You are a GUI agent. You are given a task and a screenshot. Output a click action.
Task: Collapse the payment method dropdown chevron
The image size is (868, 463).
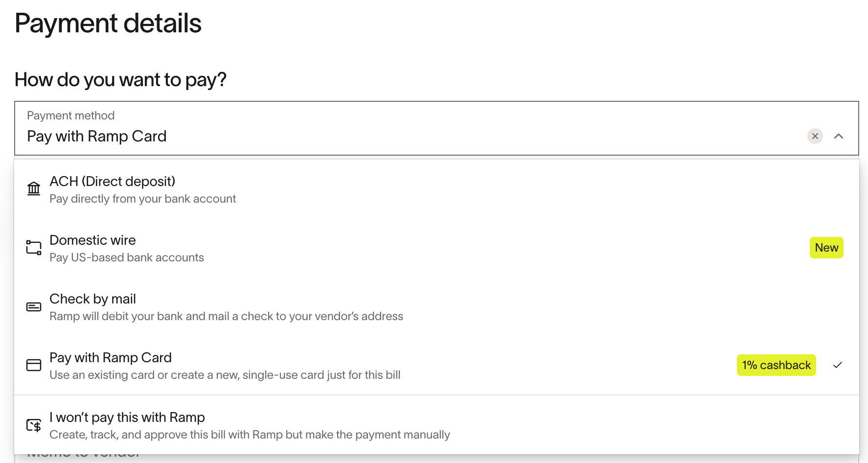[839, 136]
